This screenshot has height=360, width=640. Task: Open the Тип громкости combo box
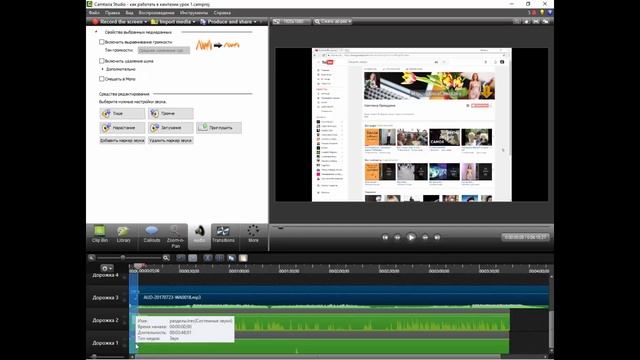(164, 50)
